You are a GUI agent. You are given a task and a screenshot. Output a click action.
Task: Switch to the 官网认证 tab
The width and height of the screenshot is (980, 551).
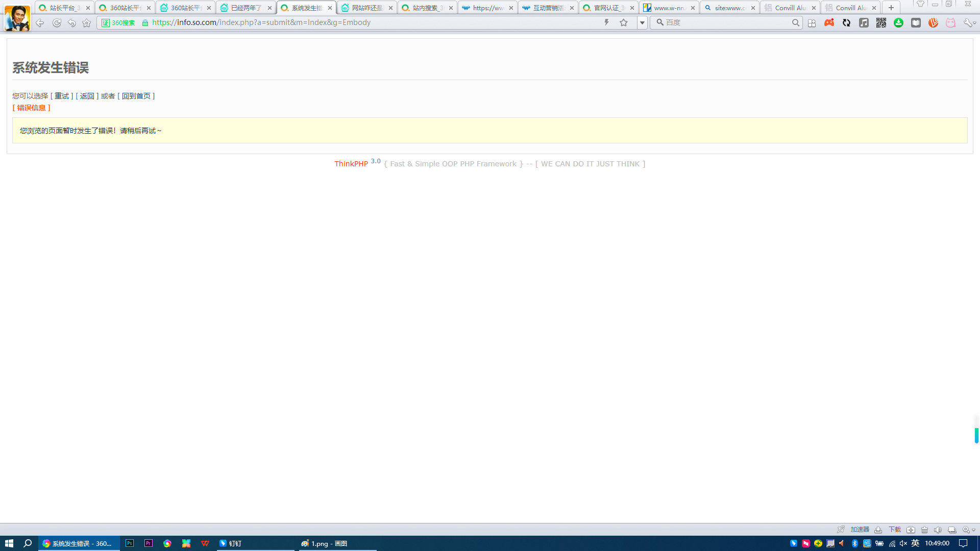click(x=606, y=8)
